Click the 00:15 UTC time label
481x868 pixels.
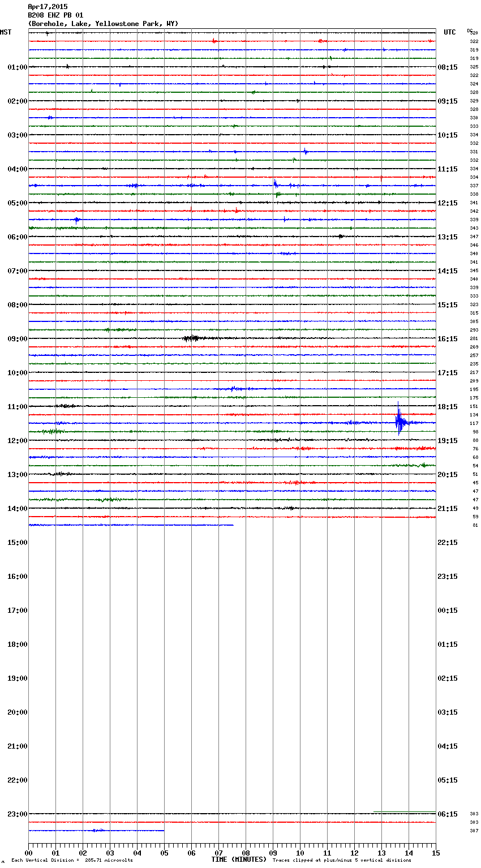[448, 611]
